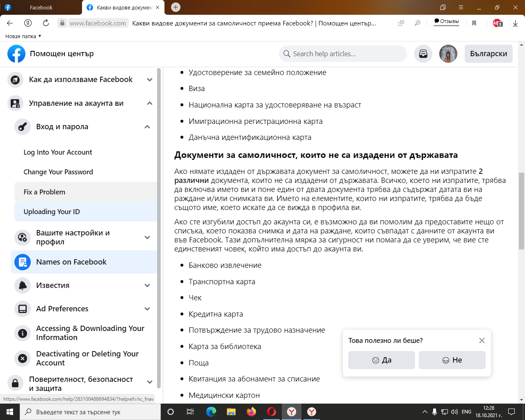Click the gear-profile icon for Вашите настройки

[23, 237]
